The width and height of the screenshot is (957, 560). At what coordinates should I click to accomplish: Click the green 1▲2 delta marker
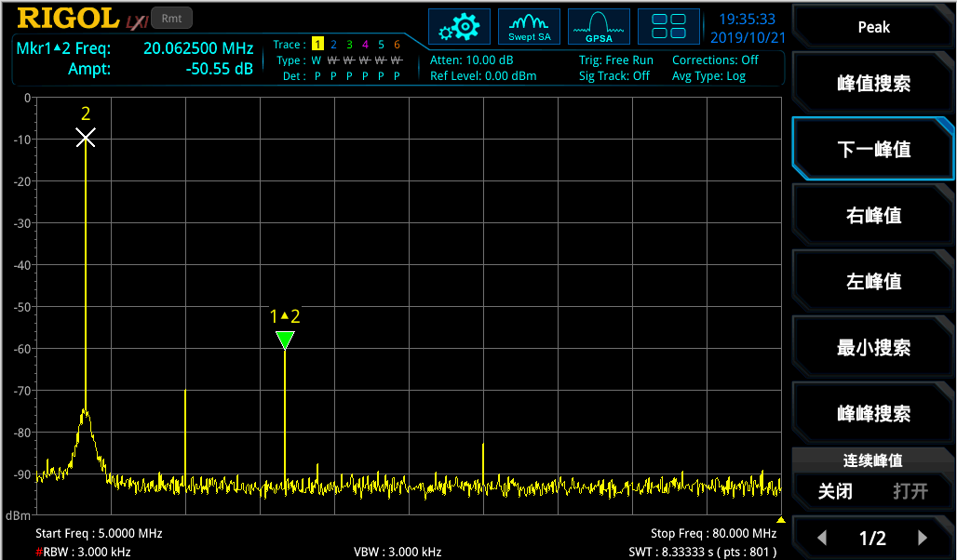[x=285, y=340]
